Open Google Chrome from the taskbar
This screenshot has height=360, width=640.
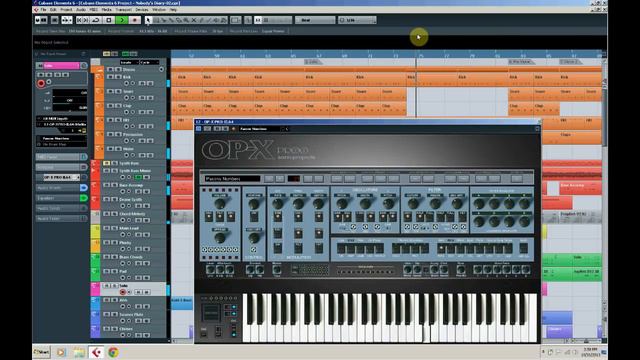tap(113, 352)
